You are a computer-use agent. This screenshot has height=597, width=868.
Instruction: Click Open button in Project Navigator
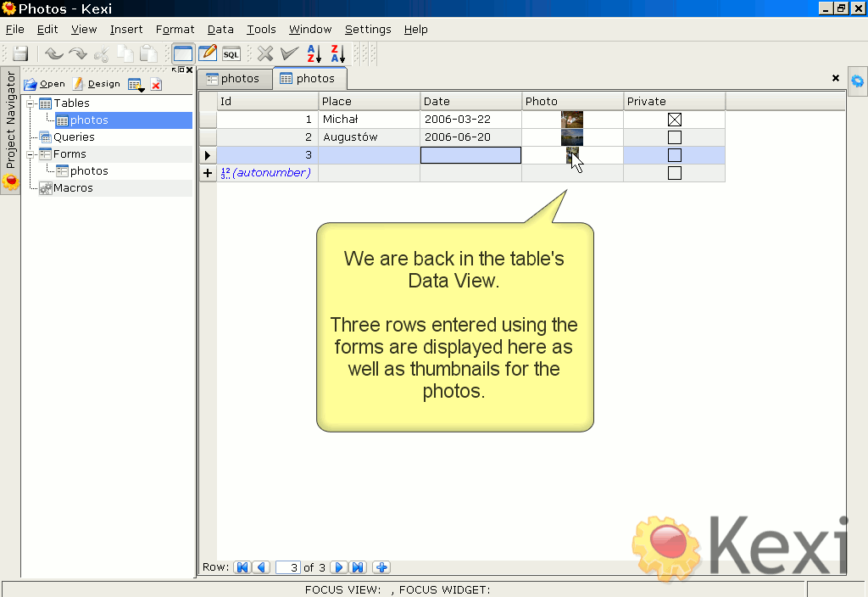tap(45, 84)
